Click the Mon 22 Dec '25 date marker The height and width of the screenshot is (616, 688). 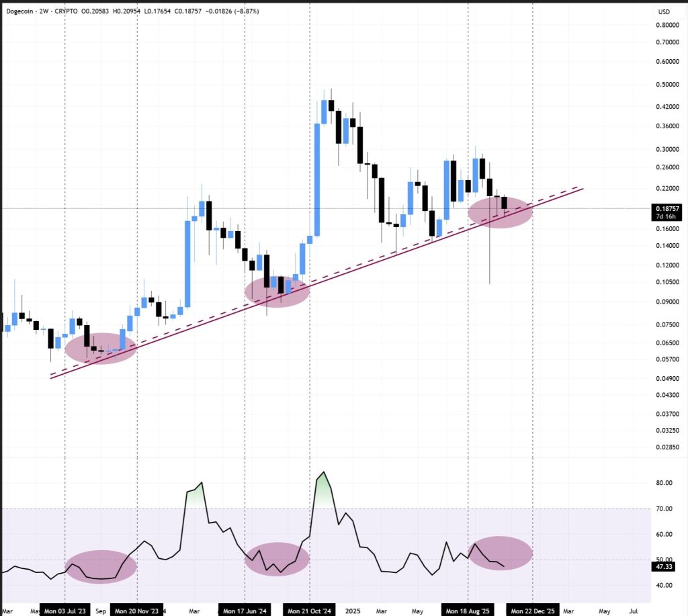coord(533,611)
